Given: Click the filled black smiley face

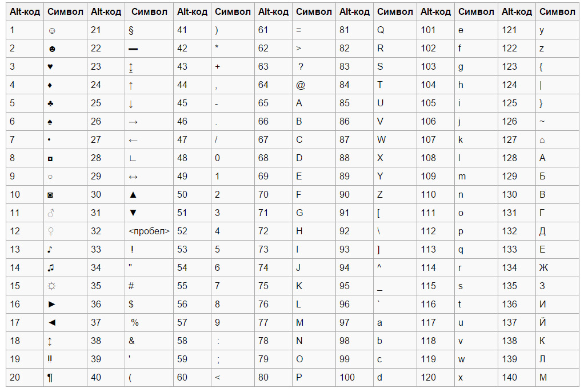Looking at the screenshot, I should pos(52,49).
